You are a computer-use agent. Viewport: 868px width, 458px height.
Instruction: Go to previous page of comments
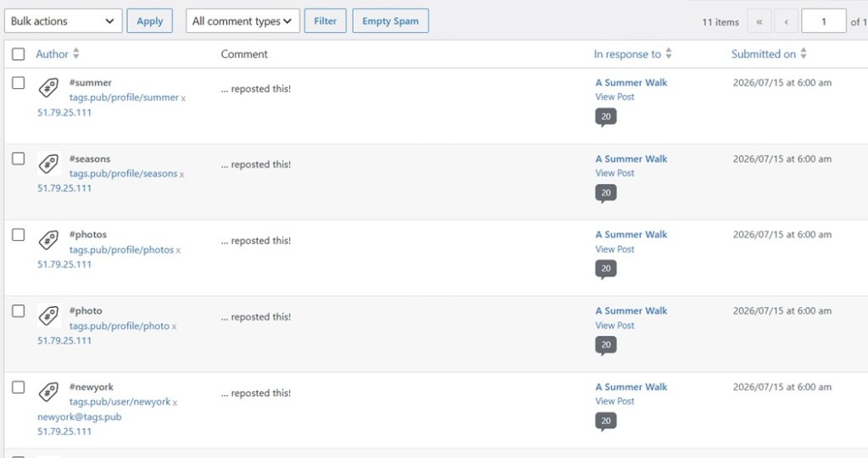click(786, 21)
